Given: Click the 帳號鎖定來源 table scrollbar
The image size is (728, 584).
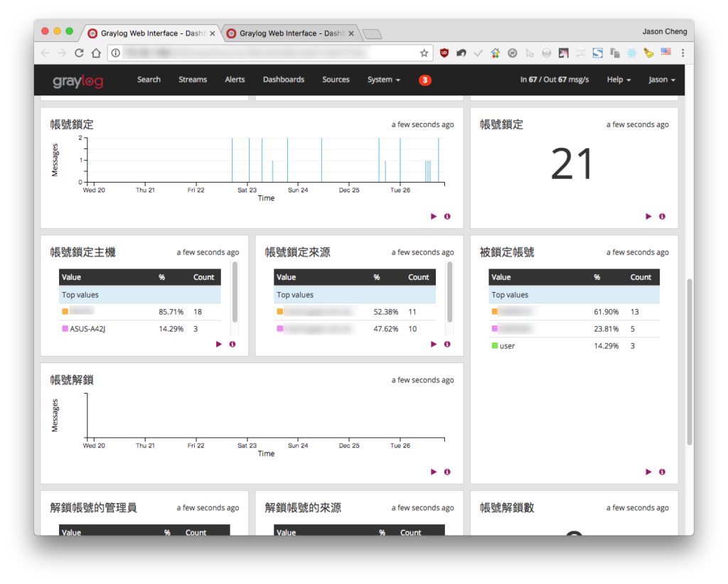Looking at the screenshot, I should click(x=449, y=292).
